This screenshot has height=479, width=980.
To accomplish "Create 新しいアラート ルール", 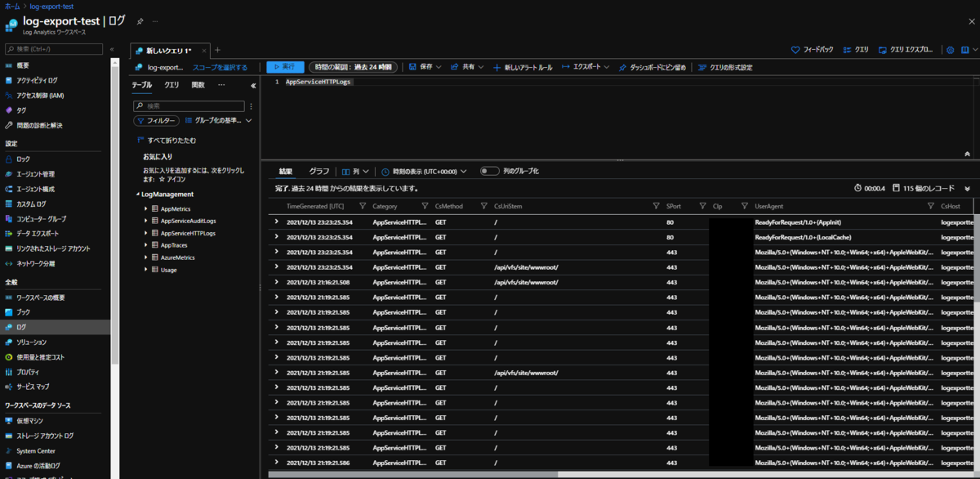I will click(x=523, y=67).
